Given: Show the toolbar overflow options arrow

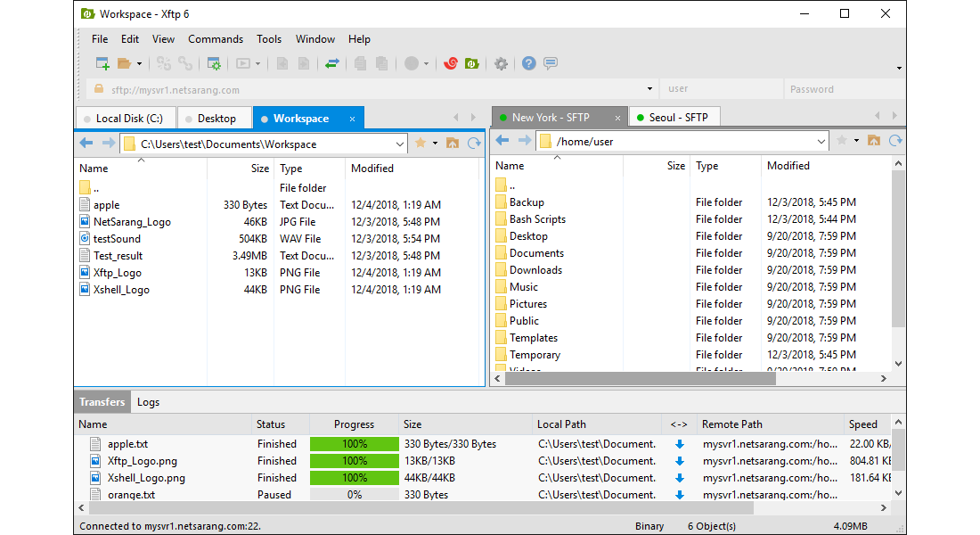Looking at the screenshot, I should (900, 68).
